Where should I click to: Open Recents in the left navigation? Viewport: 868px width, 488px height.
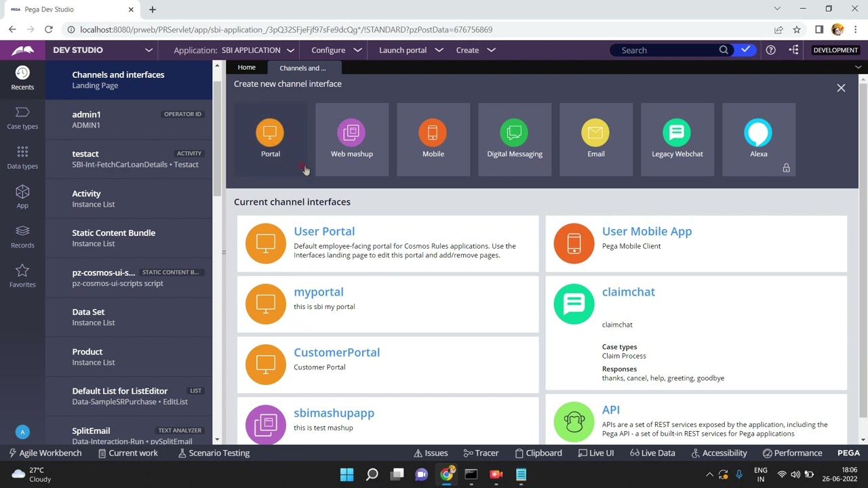(22, 79)
